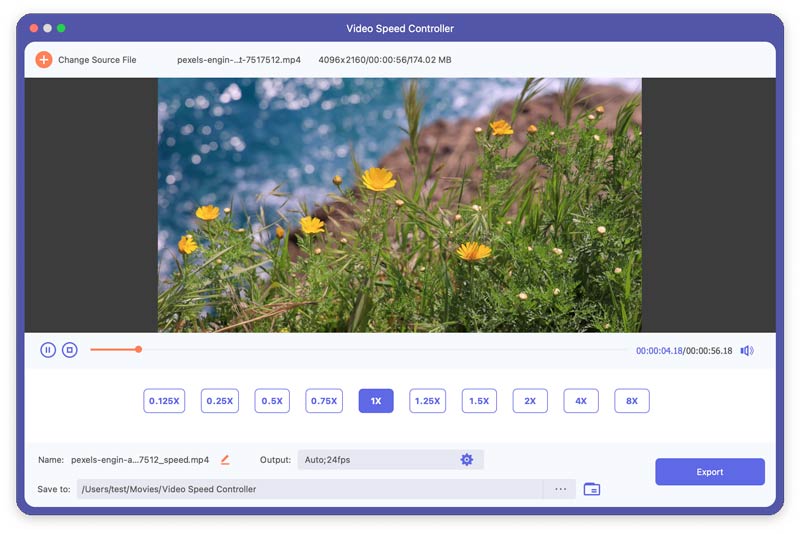Stop the video with the stop icon
The height and width of the screenshot is (534, 800).
click(x=70, y=350)
